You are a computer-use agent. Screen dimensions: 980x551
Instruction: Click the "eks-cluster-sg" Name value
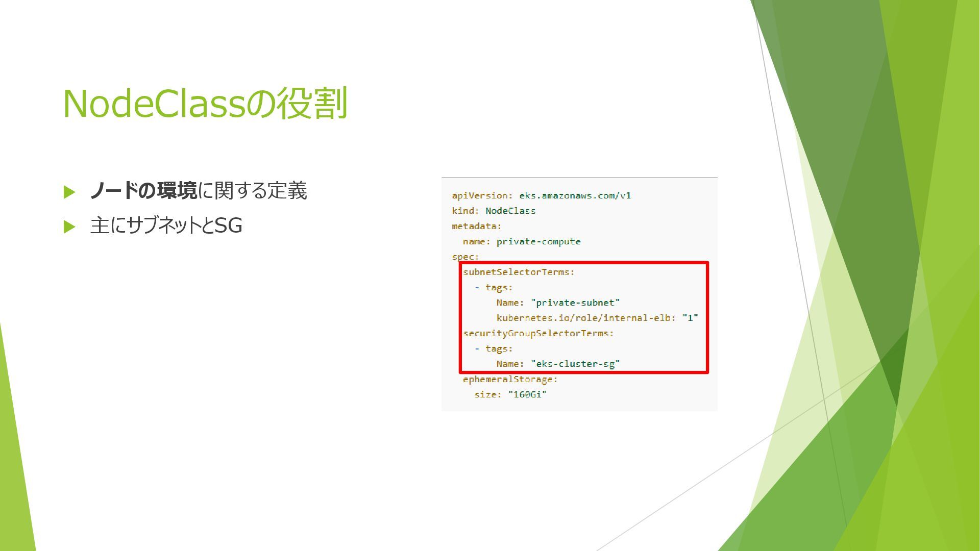click(x=575, y=364)
